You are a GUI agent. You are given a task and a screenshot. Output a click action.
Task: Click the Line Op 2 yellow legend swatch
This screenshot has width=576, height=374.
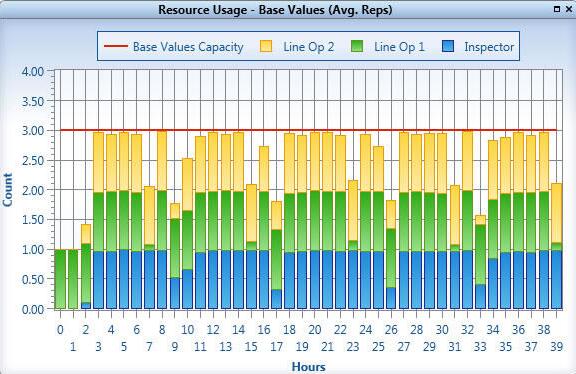(266, 47)
